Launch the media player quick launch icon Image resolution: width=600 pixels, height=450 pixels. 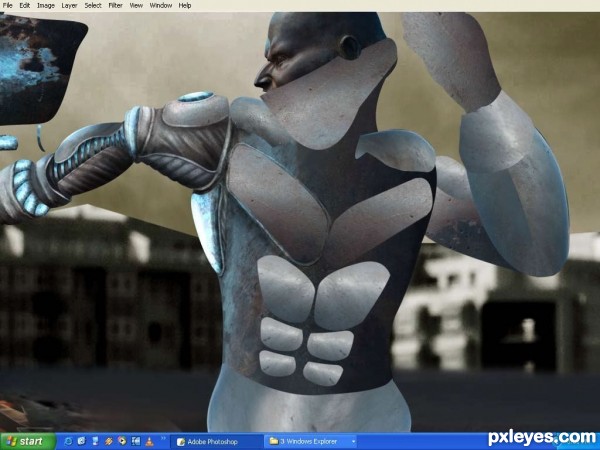pos(122,442)
